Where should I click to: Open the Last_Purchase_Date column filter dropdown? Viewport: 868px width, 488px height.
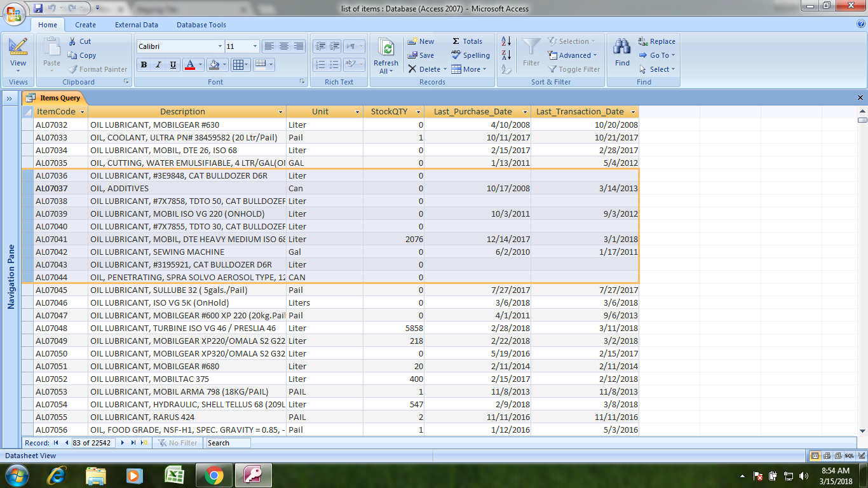[x=525, y=112]
